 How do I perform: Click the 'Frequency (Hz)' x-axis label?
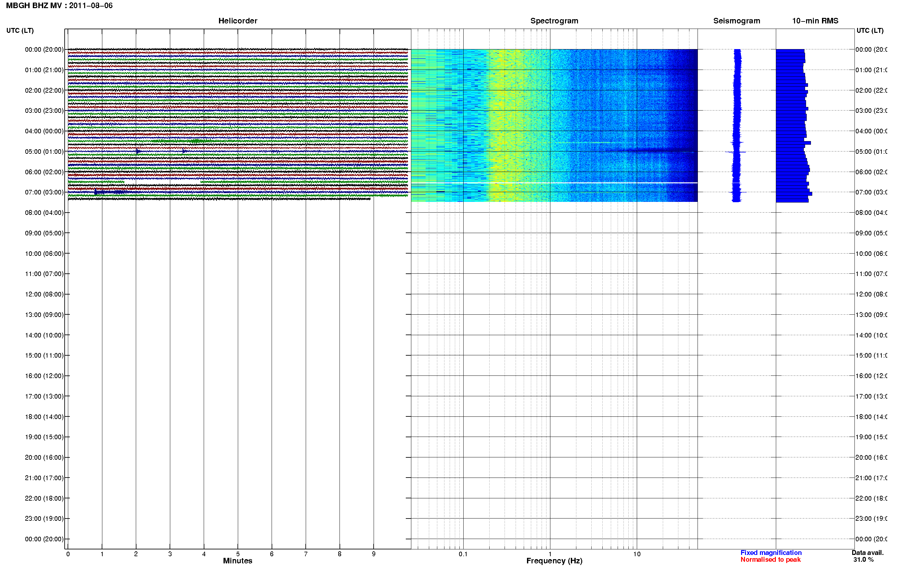pyautogui.click(x=554, y=561)
